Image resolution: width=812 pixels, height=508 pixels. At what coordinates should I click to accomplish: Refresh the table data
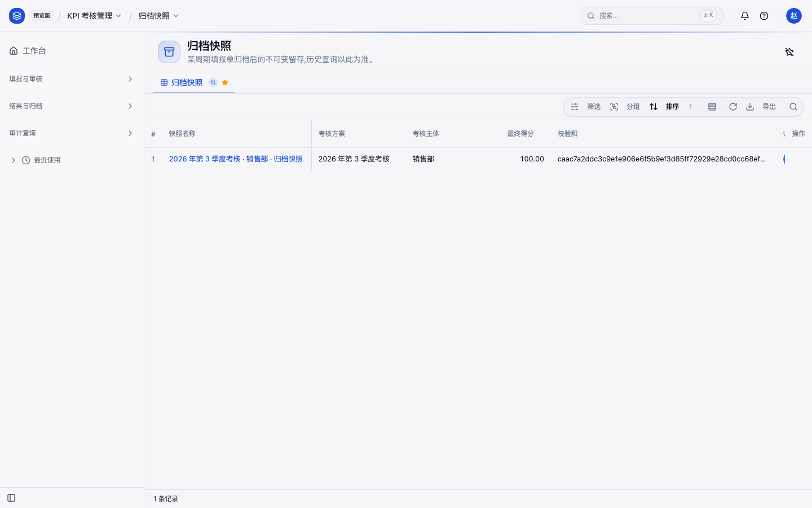pos(733,107)
